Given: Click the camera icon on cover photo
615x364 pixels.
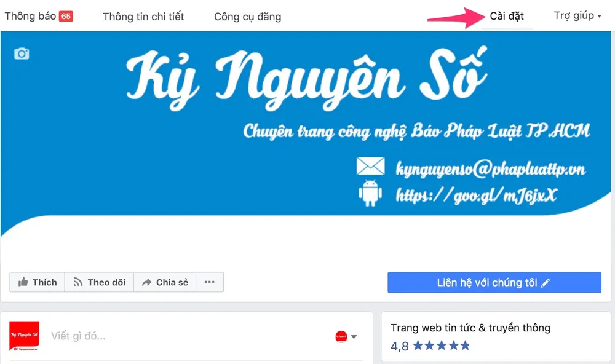Looking at the screenshot, I should point(22,53).
